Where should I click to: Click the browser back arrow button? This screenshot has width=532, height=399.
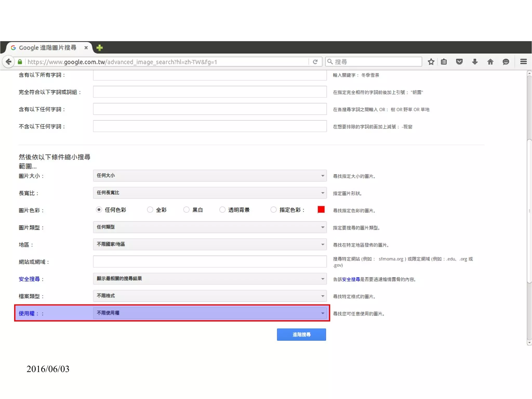[9, 62]
